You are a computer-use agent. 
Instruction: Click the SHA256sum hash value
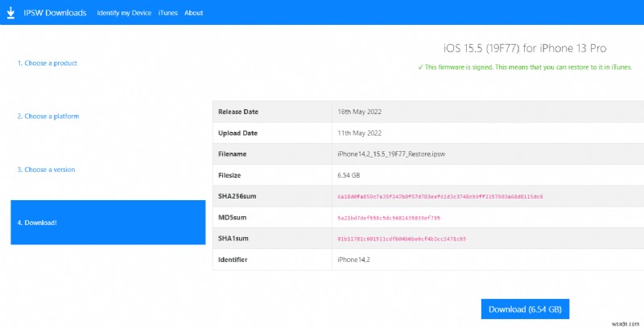[x=440, y=196]
